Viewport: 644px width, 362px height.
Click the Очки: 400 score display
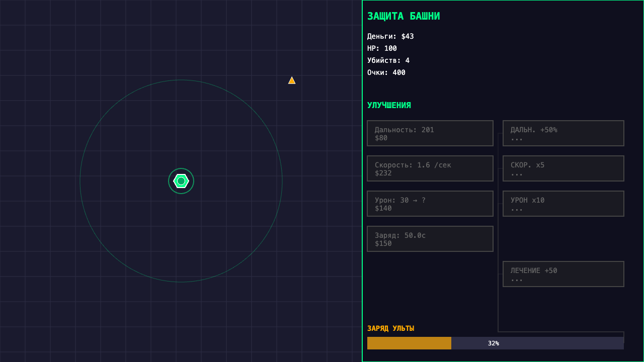[x=385, y=72]
